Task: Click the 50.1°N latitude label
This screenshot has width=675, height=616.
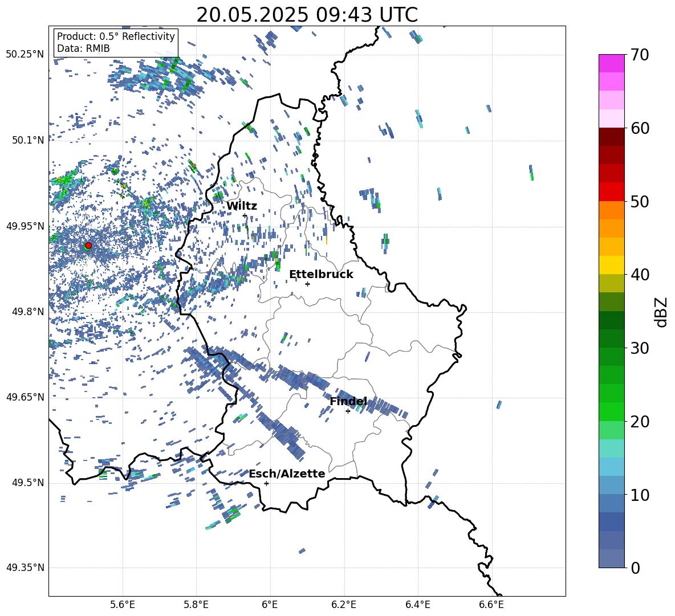Action: (x=28, y=140)
